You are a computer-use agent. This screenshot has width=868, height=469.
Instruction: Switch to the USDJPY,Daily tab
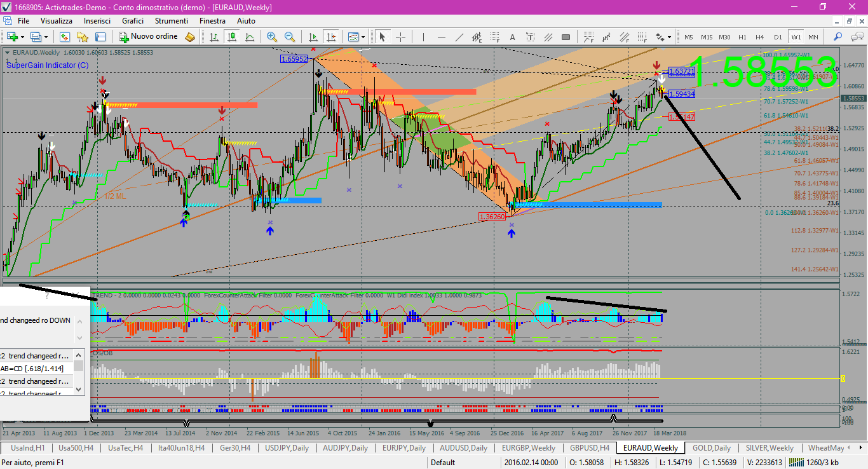(288, 448)
